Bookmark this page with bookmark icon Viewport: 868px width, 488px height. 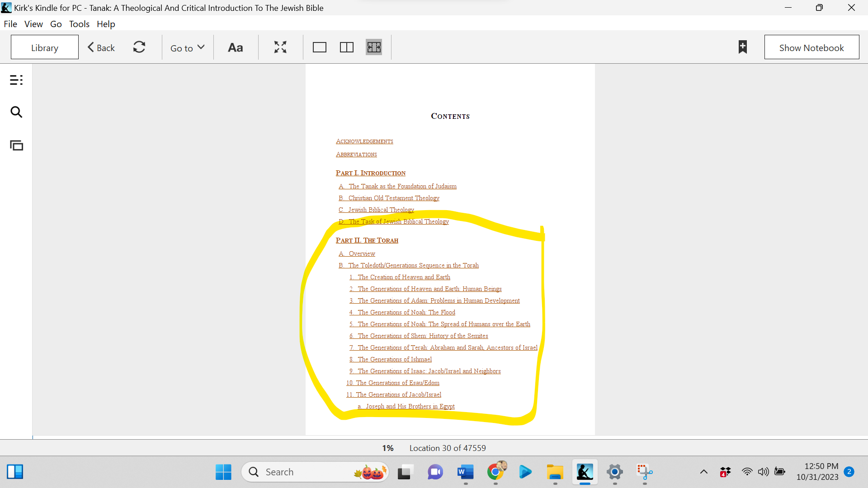pos(742,47)
